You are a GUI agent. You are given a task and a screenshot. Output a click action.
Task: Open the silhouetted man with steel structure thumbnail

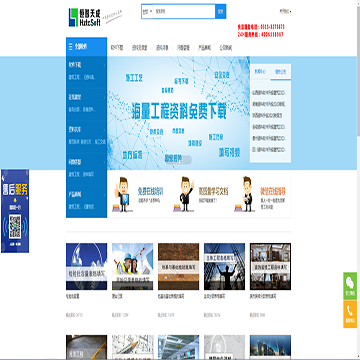(x=224, y=266)
